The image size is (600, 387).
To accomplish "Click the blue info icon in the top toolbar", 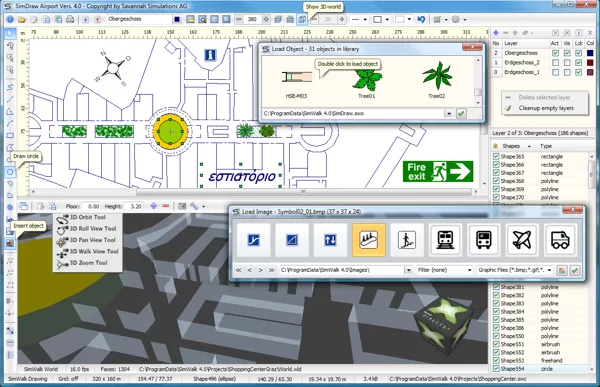I will tap(10, 19).
